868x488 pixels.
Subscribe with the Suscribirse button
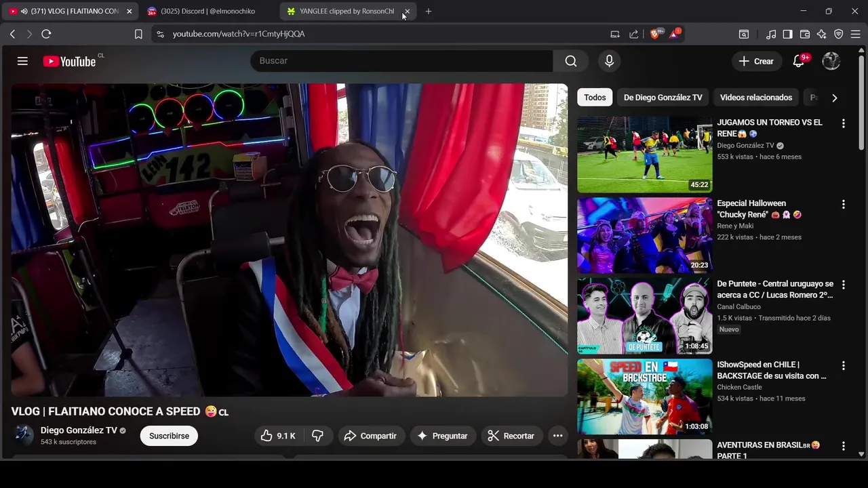click(x=169, y=436)
